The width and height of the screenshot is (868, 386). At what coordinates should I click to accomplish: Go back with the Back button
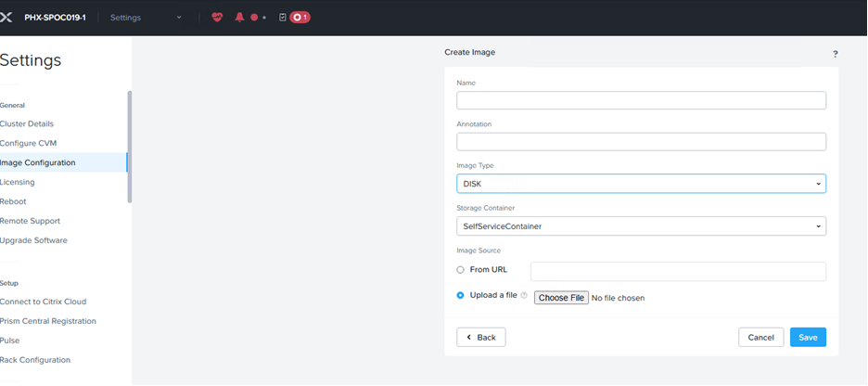tap(480, 337)
